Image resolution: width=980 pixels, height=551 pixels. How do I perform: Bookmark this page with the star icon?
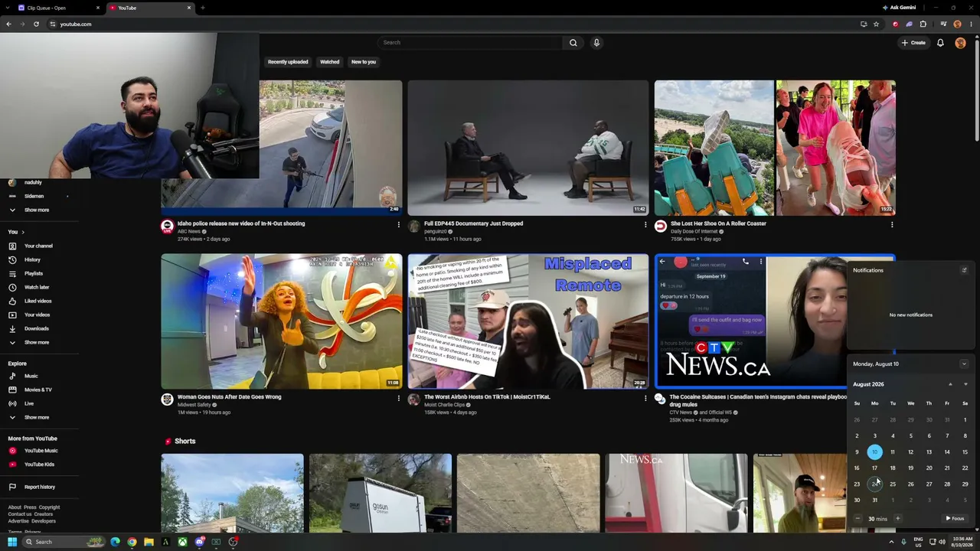[x=876, y=24]
